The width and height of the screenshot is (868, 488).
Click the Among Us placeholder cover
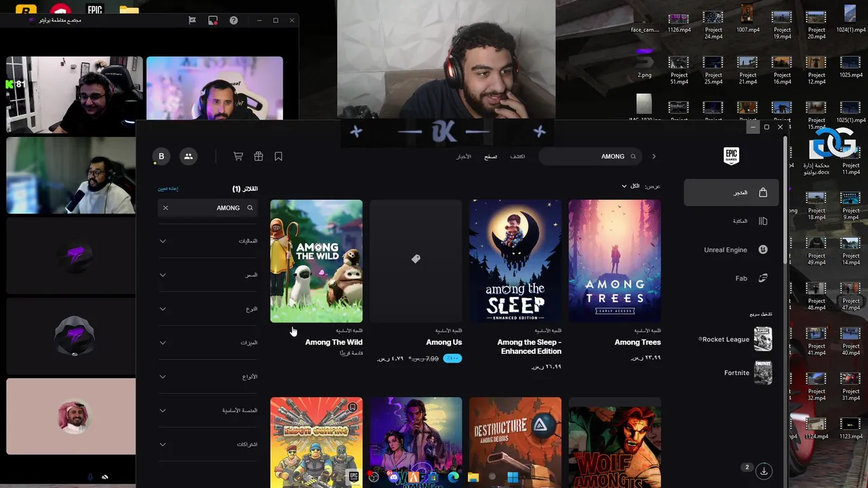coord(416,261)
